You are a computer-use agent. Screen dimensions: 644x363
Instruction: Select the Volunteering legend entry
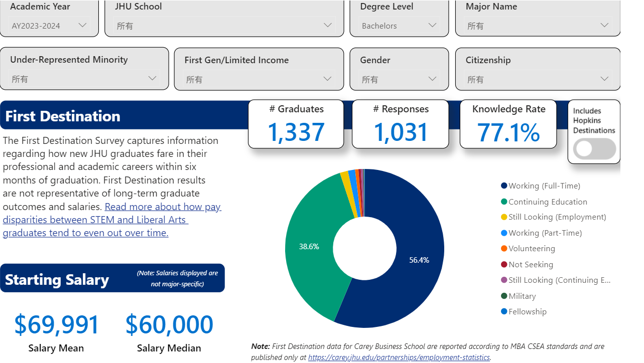click(531, 249)
